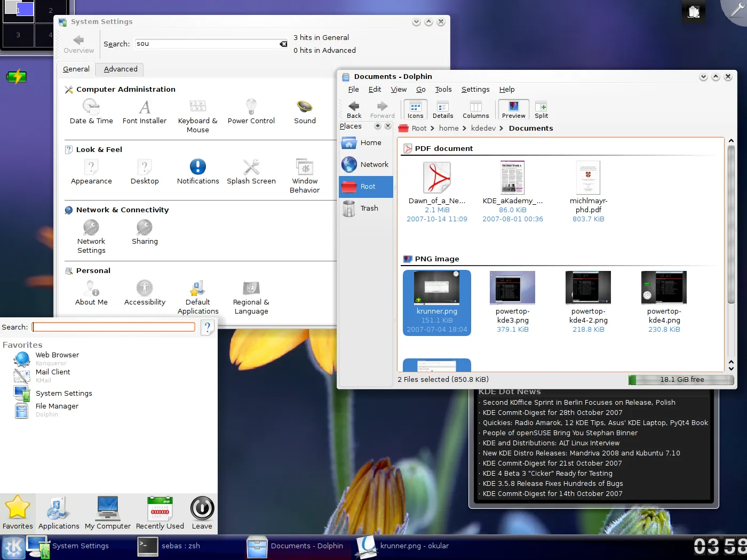
Task: Clear the System Settings search text
Action: pos(283,44)
